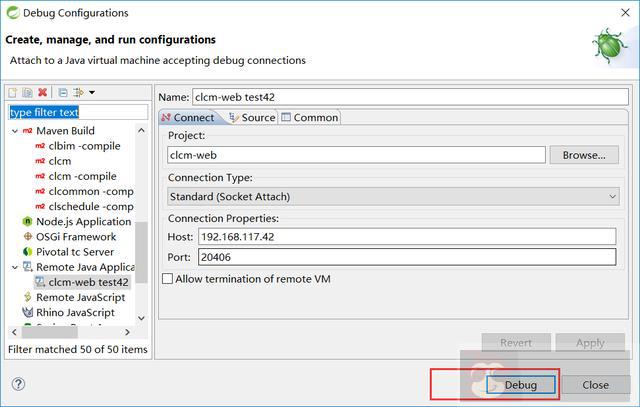The width and height of the screenshot is (640, 407).
Task: Click the Collapse All toolbar icon
Action: pos(63,93)
